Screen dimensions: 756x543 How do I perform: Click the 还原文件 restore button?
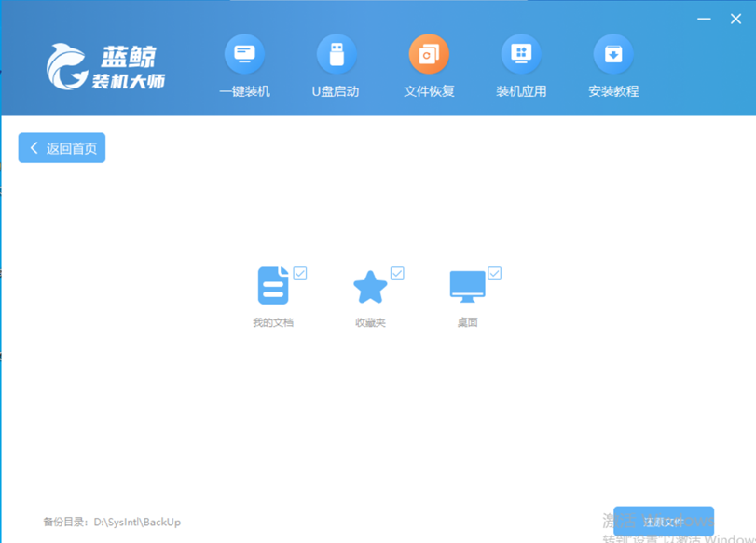click(664, 521)
